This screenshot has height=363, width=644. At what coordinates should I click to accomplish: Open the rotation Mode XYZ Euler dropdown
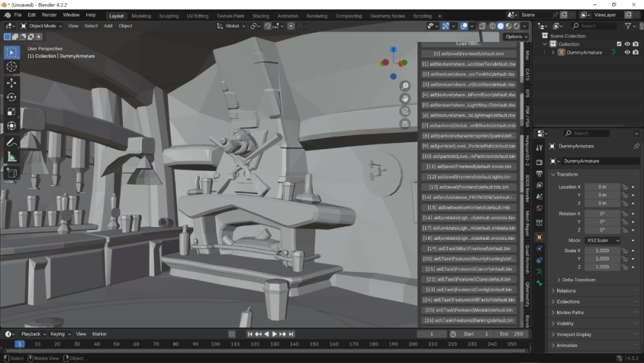[602, 240]
